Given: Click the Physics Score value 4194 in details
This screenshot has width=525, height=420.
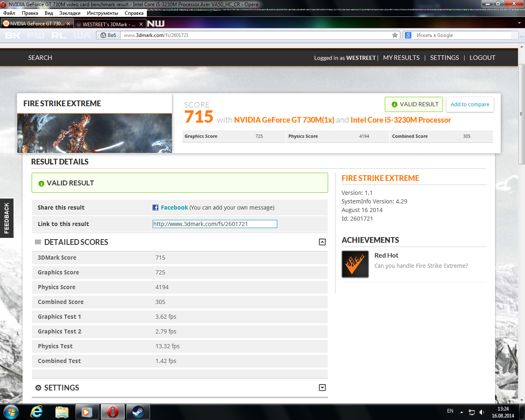Looking at the screenshot, I should tap(162, 287).
